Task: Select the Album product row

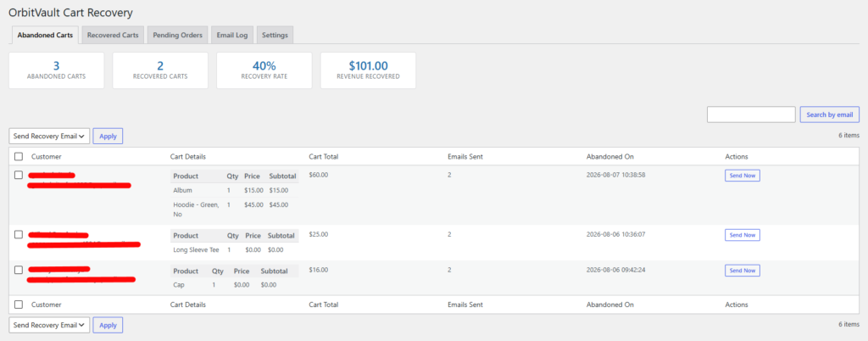Action: pos(235,190)
